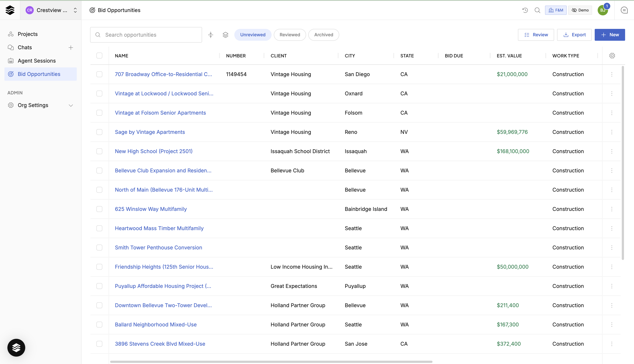Click the horizontal scrollbar under the table
Screen dimensions: 634x364
point(271,361)
